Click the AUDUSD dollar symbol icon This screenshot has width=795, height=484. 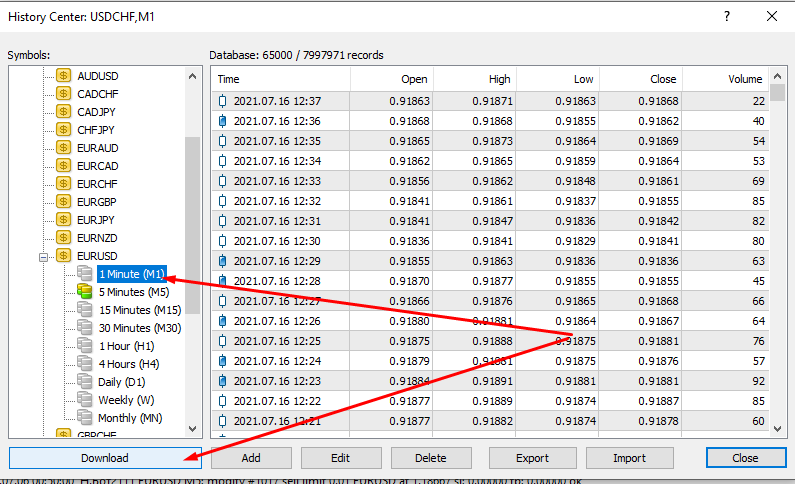click(x=63, y=76)
